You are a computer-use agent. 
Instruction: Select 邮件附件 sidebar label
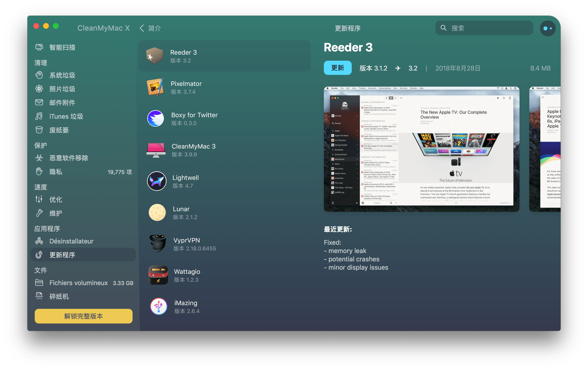click(x=62, y=103)
